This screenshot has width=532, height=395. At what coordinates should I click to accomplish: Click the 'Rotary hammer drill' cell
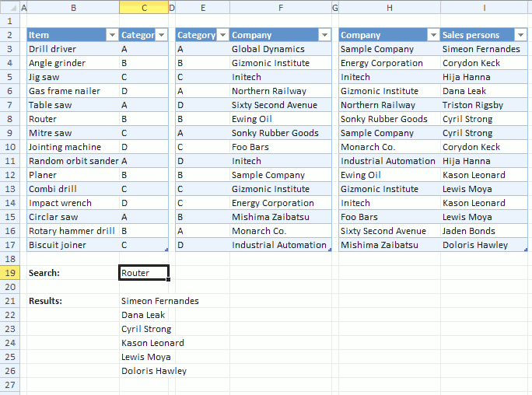pyautogui.click(x=73, y=231)
